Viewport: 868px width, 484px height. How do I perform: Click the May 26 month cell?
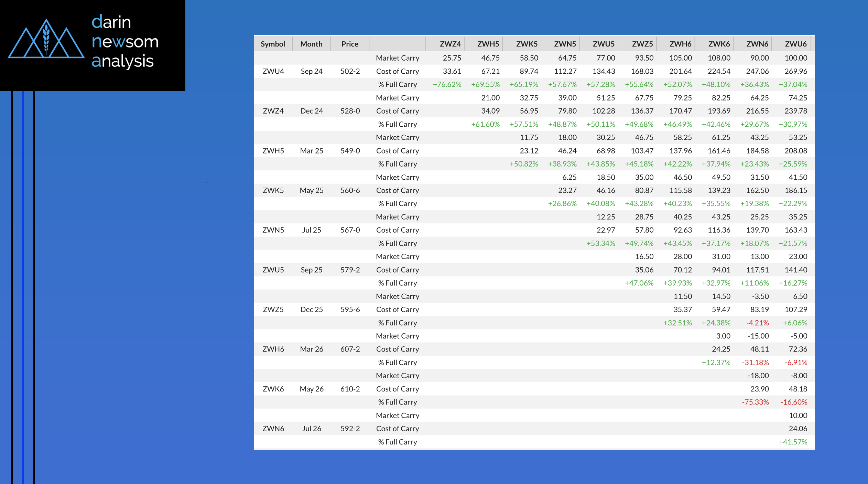pyautogui.click(x=312, y=389)
